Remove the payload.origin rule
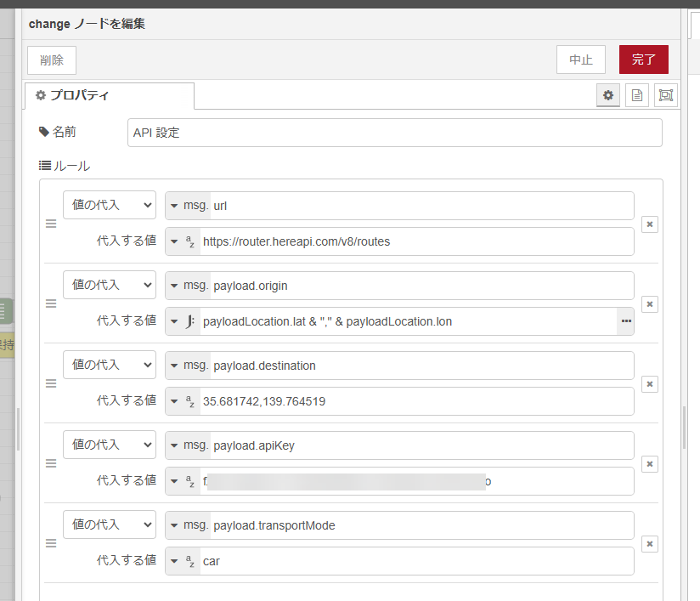700x601 pixels. (x=649, y=304)
